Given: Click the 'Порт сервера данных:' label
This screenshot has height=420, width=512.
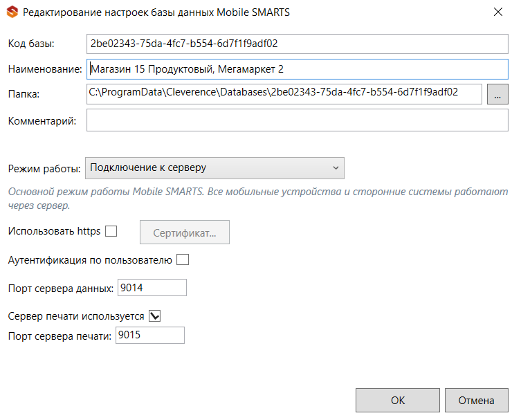Looking at the screenshot, I should [61, 289].
